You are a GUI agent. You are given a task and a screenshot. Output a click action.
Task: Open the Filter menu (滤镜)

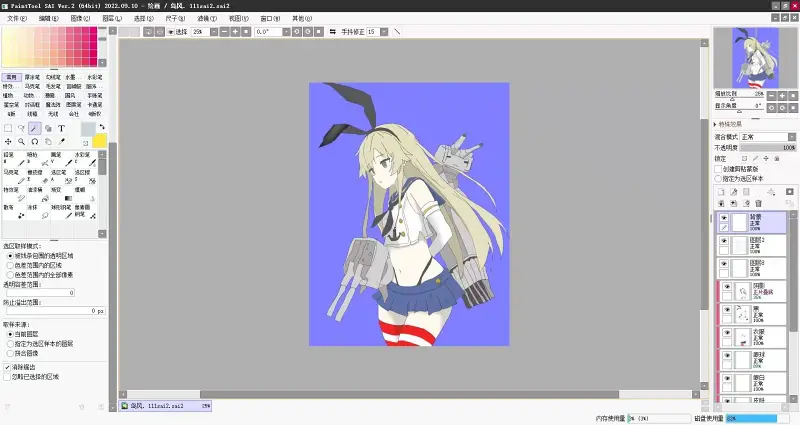point(207,18)
